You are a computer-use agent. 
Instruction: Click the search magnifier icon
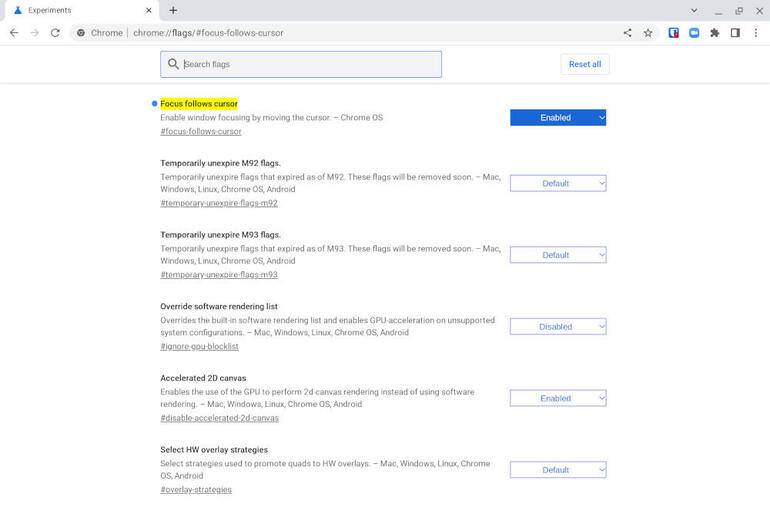(x=173, y=64)
